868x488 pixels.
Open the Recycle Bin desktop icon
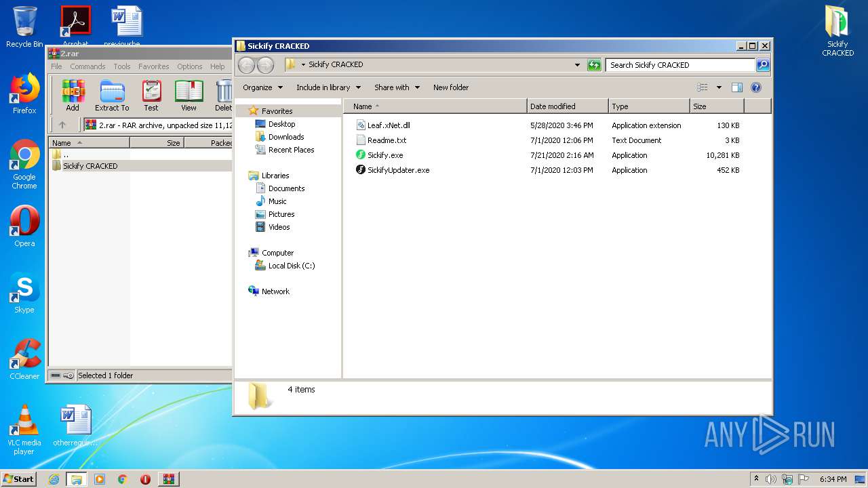(24, 27)
